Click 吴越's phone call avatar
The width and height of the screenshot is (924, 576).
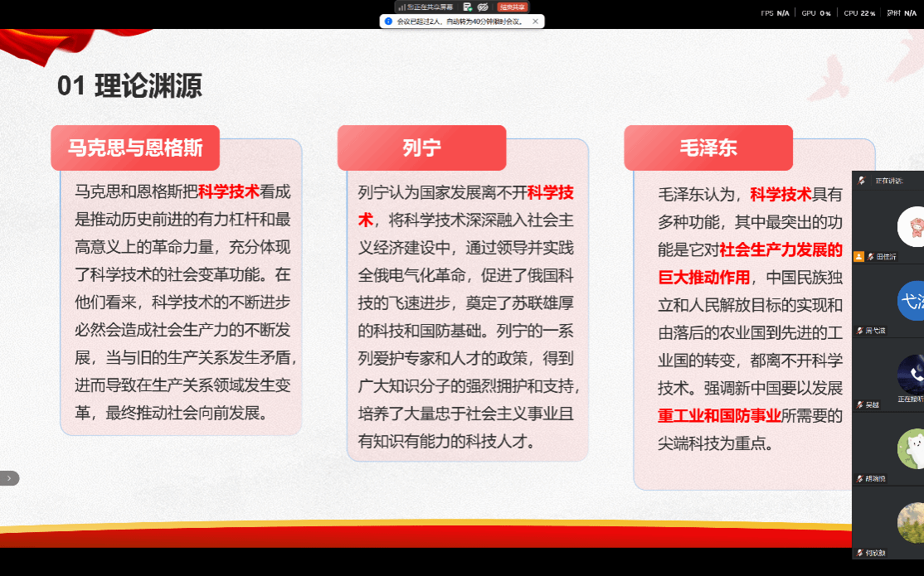click(911, 375)
